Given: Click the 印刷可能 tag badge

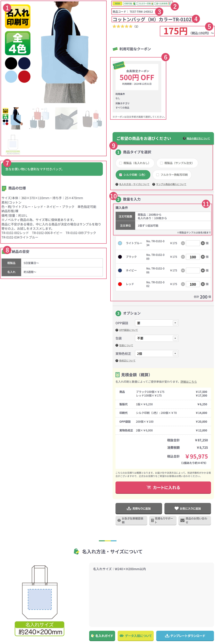Looking at the screenshot, I should 130,4.
